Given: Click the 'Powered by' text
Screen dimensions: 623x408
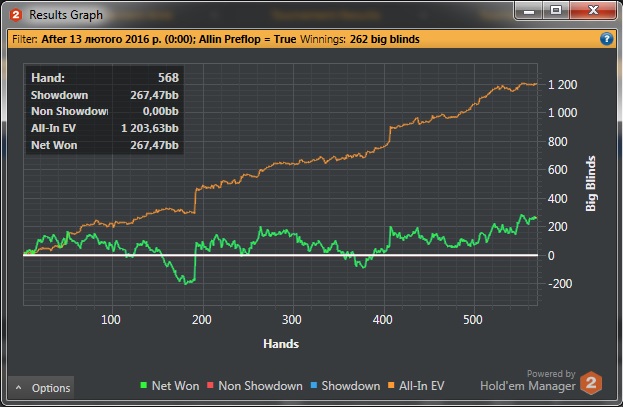Looking at the screenshot, I should tap(551, 374).
